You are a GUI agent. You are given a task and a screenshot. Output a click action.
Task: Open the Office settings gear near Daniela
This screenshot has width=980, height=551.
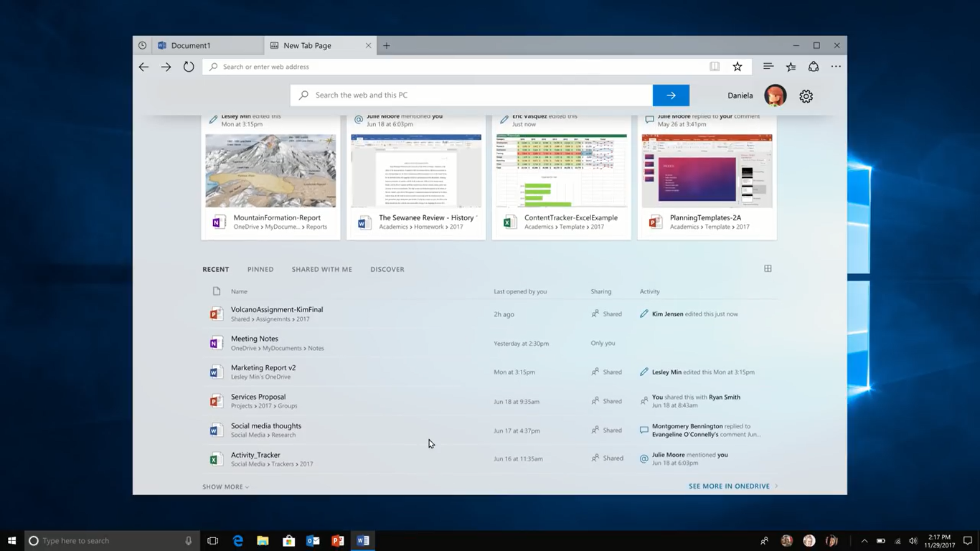pos(806,95)
